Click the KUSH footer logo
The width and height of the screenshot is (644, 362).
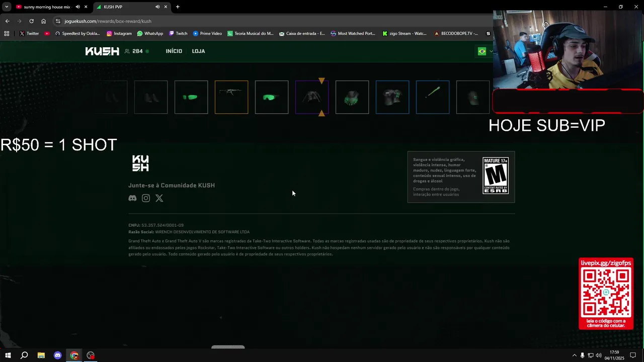click(x=140, y=163)
